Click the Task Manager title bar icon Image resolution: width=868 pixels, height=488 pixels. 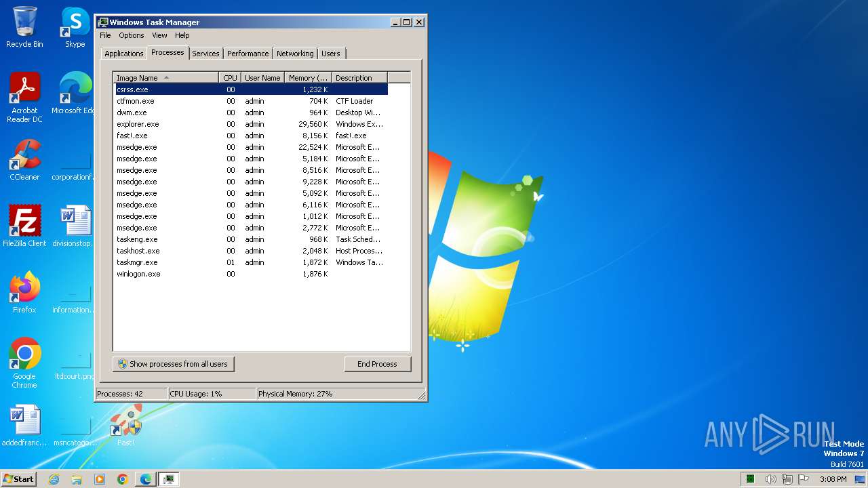pyautogui.click(x=103, y=22)
